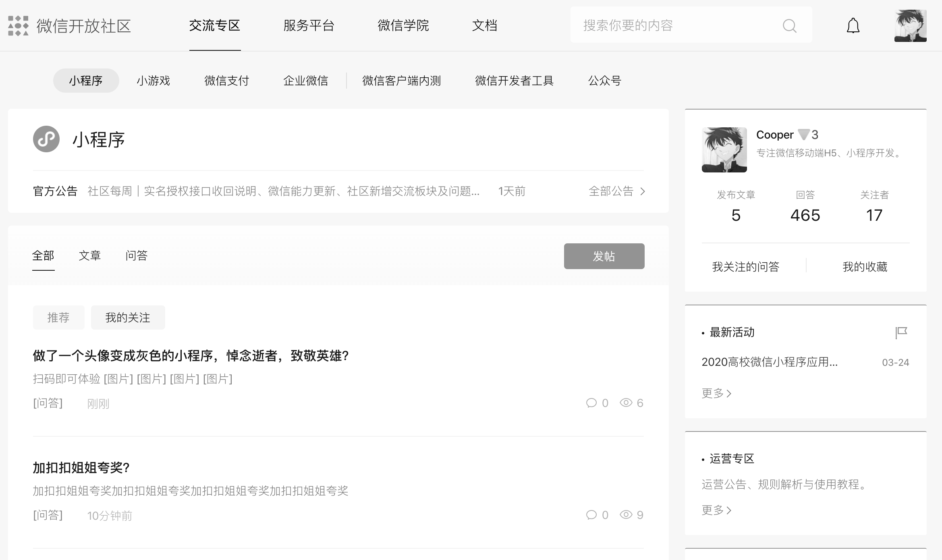Click the eye views icon on first post
Image resolution: width=942 pixels, height=560 pixels.
[x=626, y=403]
